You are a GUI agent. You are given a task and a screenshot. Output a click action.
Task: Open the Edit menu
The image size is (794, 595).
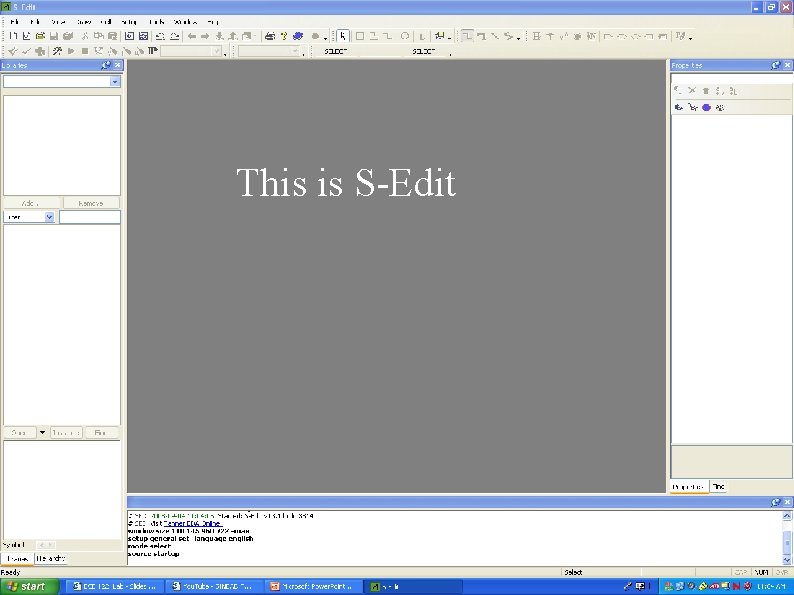[35, 22]
